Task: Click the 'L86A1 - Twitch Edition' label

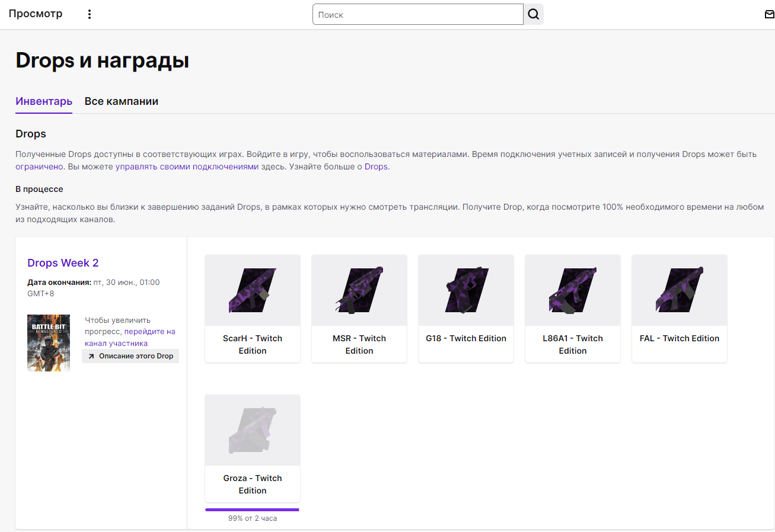Action: pos(573,345)
